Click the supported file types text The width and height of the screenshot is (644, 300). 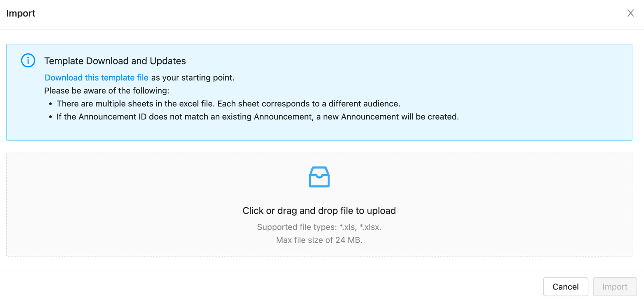(x=319, y=227)
